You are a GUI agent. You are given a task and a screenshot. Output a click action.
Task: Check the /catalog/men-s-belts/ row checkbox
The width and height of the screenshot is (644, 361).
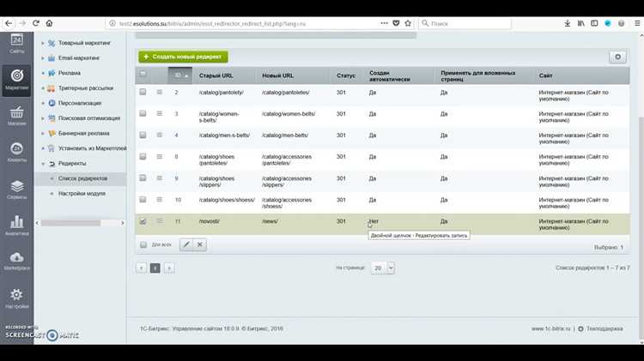tap(143, 135)
